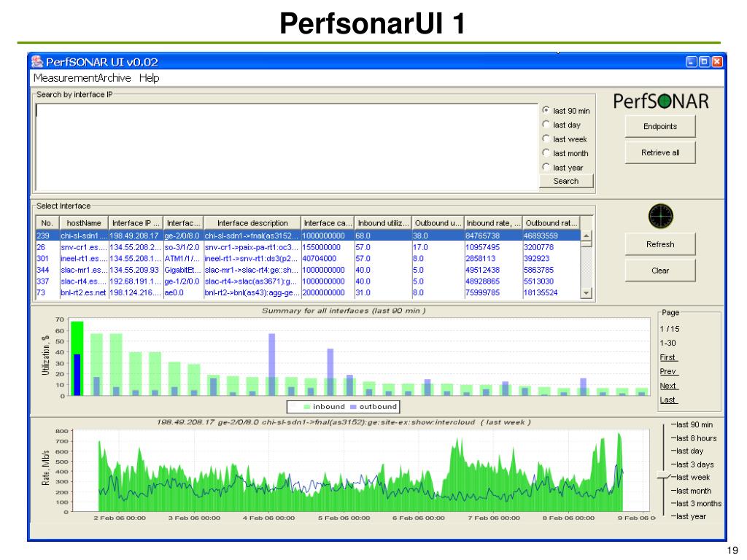Click 'last 8 hours' slider label
Viewport: 747px width, 560px height.
pyautogui.click(x=697, y=438)
